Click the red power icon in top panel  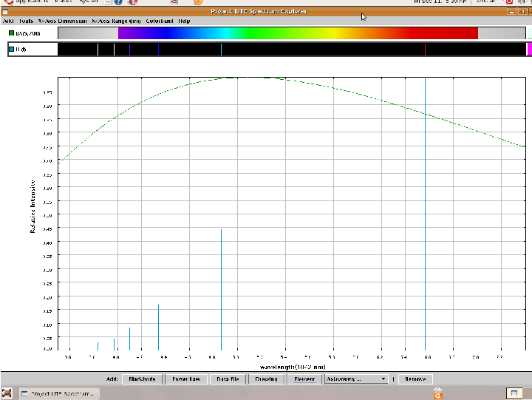pyautogui.click(x=509, y=2)
